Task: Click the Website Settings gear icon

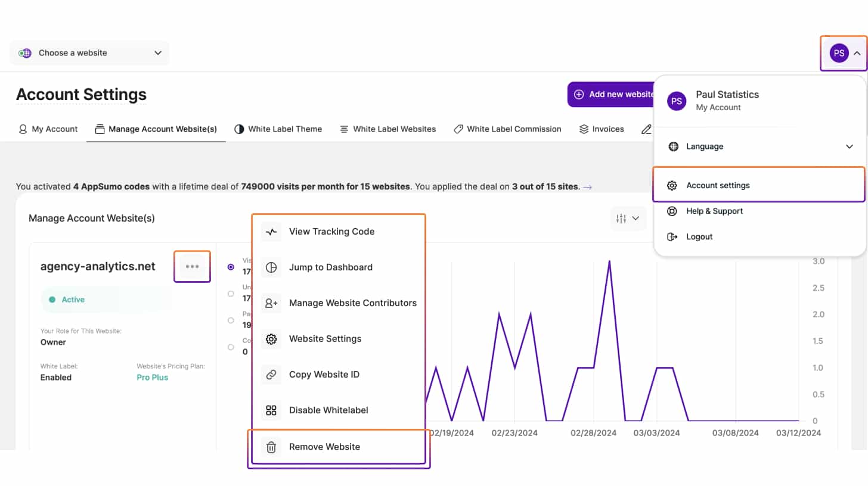Action: click(x=271, y=339)
